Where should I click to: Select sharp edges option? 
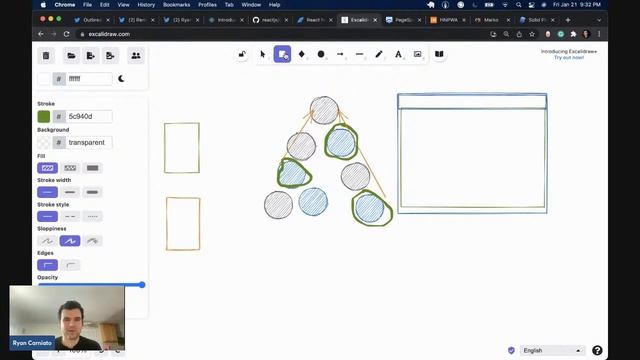click(47, 265)
